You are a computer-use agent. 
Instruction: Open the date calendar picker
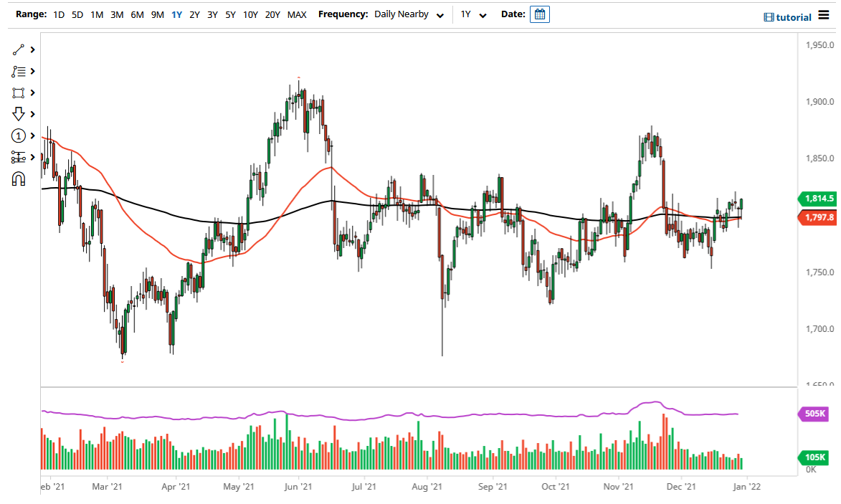point(540,14)
